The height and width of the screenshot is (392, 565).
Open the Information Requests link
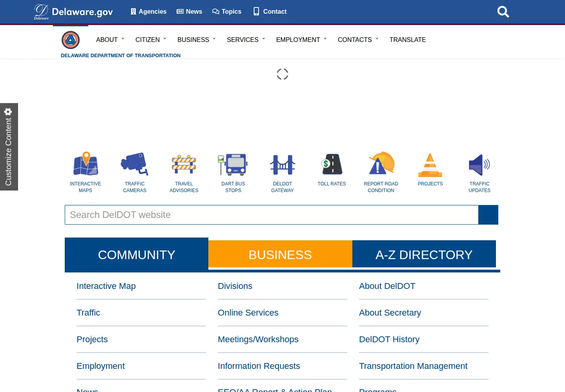click(x=259, y=366)
